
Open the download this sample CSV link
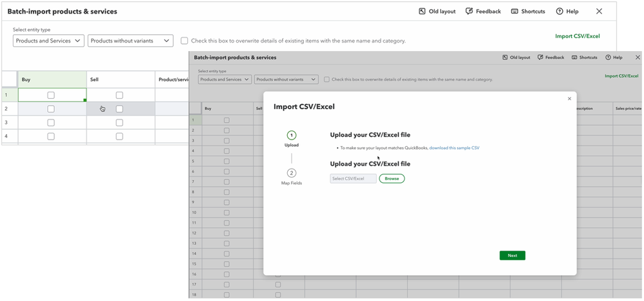pos(454,148)
